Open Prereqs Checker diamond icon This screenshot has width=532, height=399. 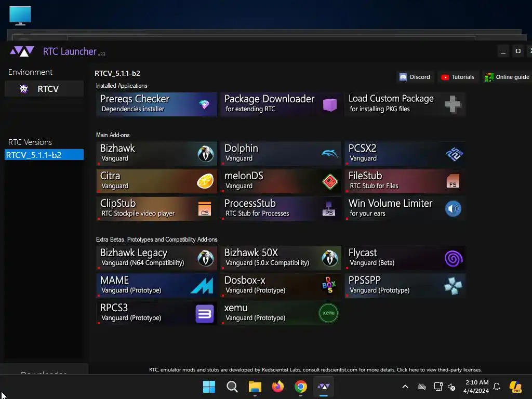204,104
